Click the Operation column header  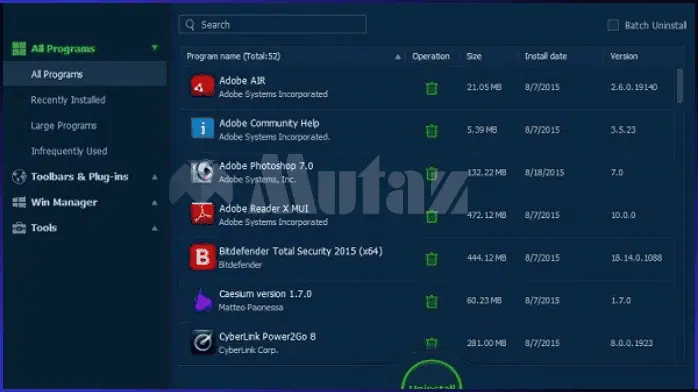click(430, 57)
